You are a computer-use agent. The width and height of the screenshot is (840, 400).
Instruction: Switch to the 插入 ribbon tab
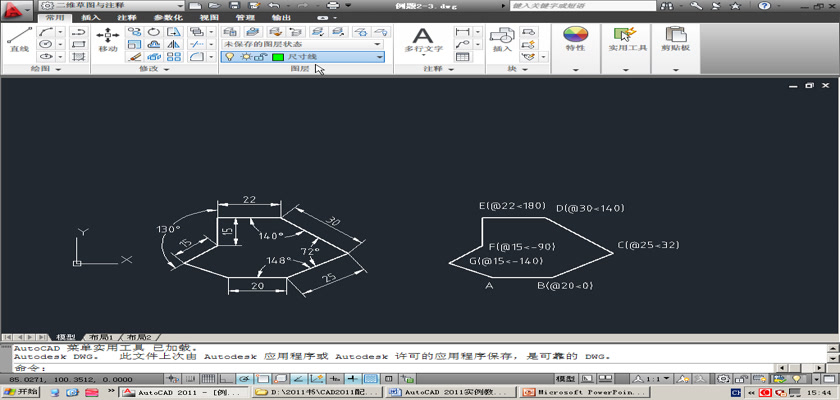click(90, 18)
